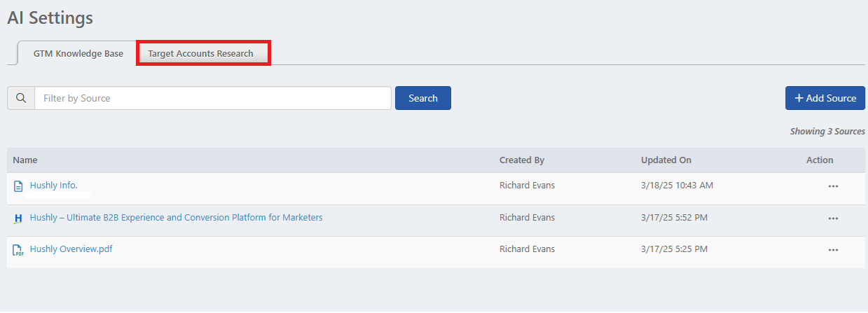This screenshot has width=868, height=313.
Task: Click the Created By column header
Action: (522, 160)
